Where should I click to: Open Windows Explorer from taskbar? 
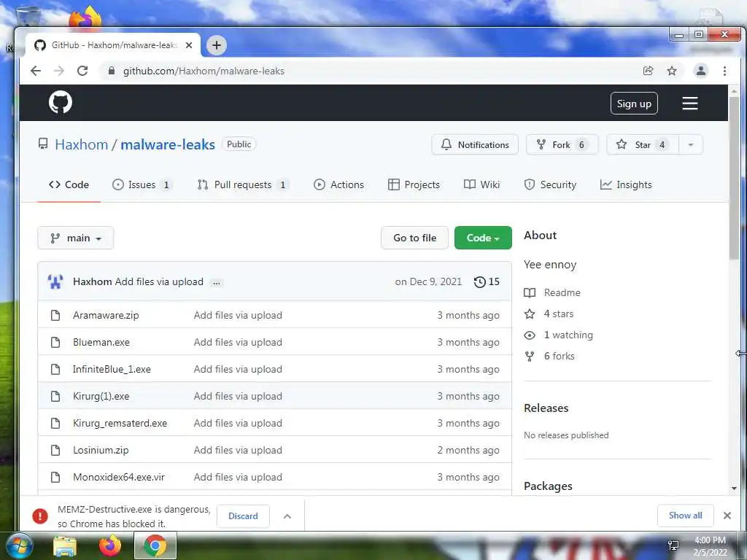click(x=65, y=546)
